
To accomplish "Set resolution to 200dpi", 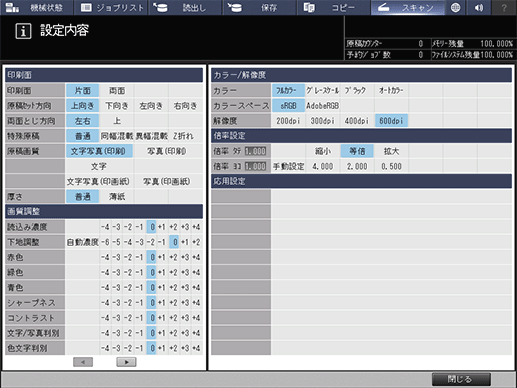I will [288, 121].
